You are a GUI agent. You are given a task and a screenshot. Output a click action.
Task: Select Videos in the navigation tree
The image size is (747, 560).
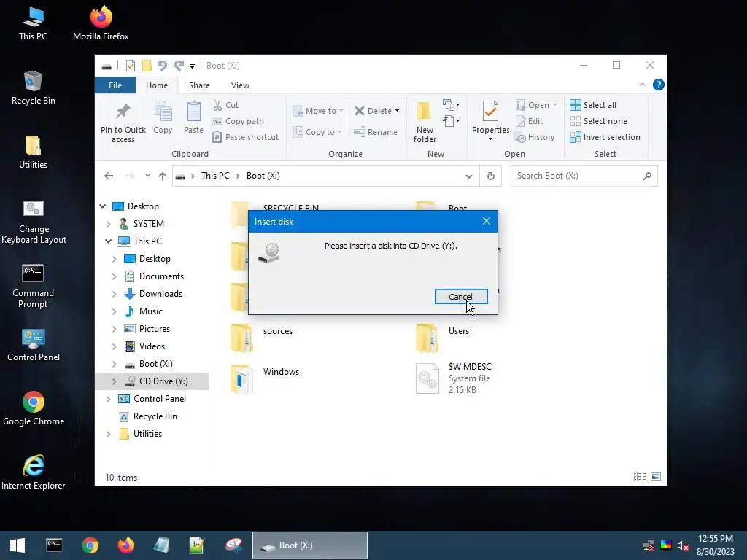coord(152,346)
